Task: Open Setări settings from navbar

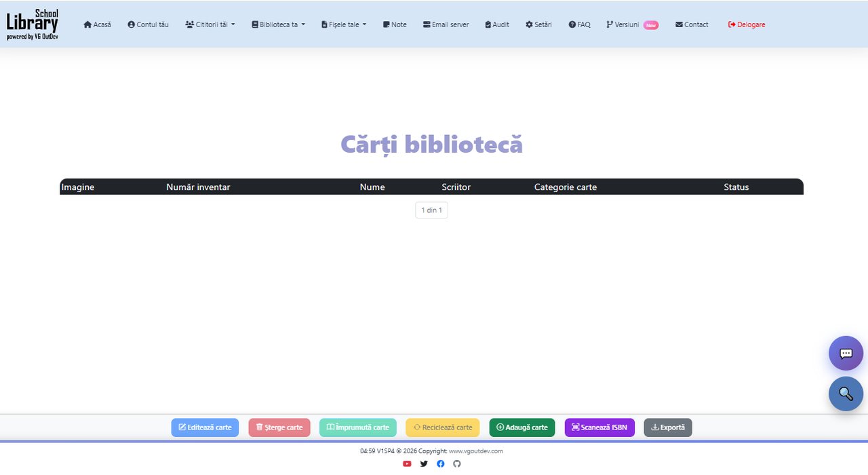Action: [538, 24]
